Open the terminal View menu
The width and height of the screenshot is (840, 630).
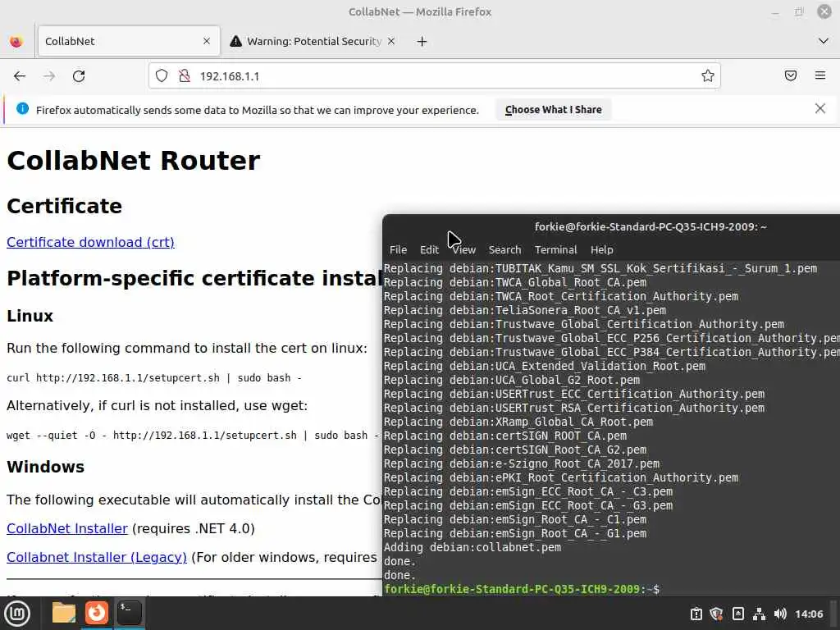pos(464,249)
